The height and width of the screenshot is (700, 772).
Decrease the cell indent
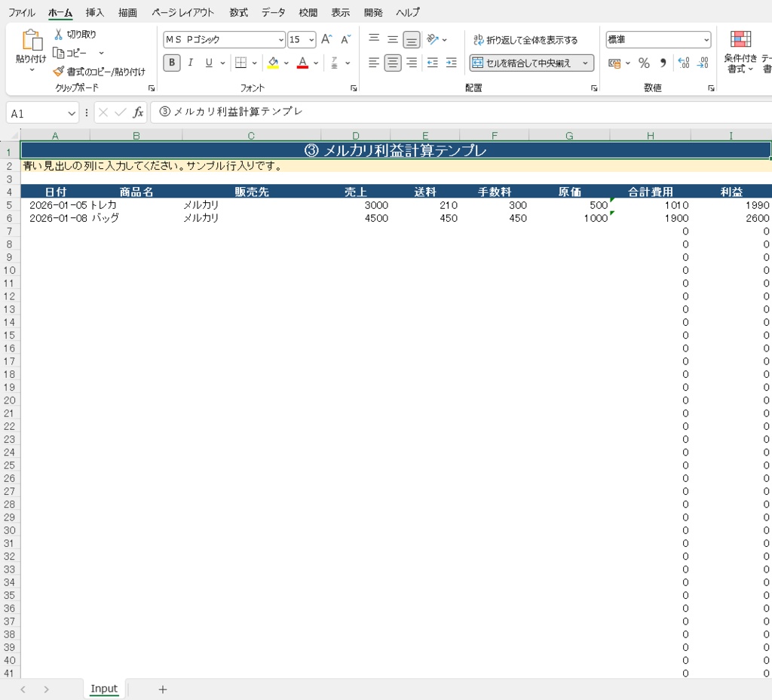tap(433, 63)
